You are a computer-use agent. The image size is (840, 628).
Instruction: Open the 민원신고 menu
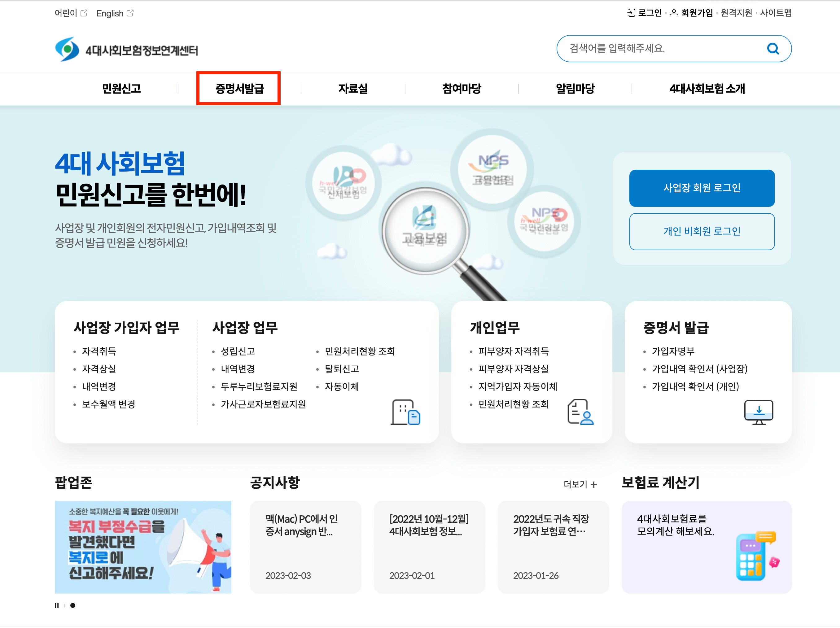coord(121,89)
